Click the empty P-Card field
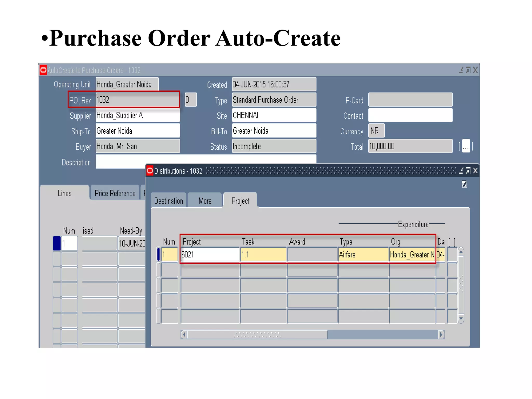 point(410,100)
